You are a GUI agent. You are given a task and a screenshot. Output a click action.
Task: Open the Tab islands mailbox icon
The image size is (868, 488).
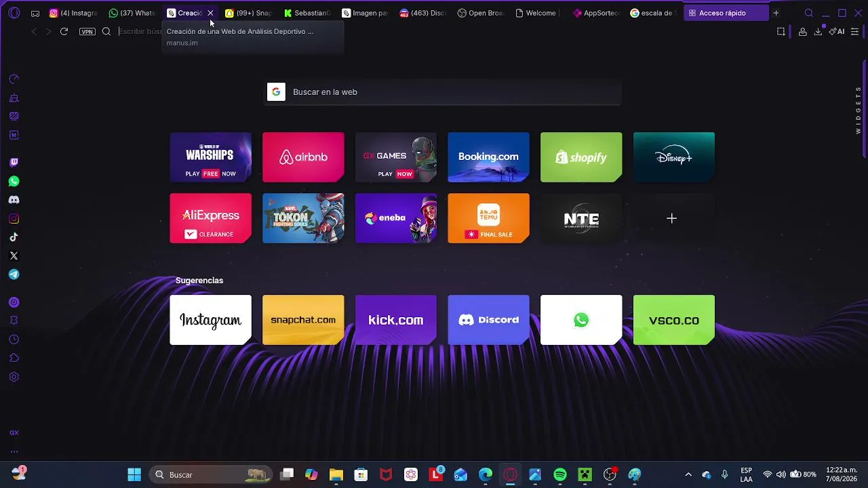35,13
